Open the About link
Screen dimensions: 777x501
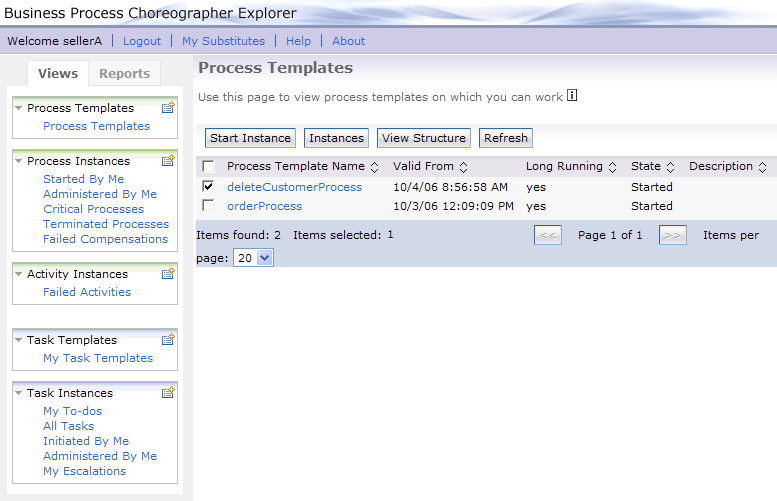pos(348,41)
